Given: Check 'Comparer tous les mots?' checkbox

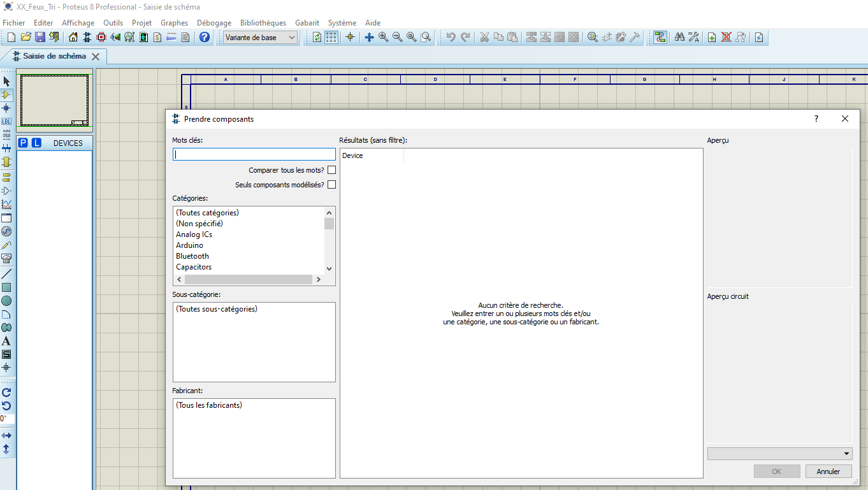Looking at the screenshot, I should coord(331,170).
